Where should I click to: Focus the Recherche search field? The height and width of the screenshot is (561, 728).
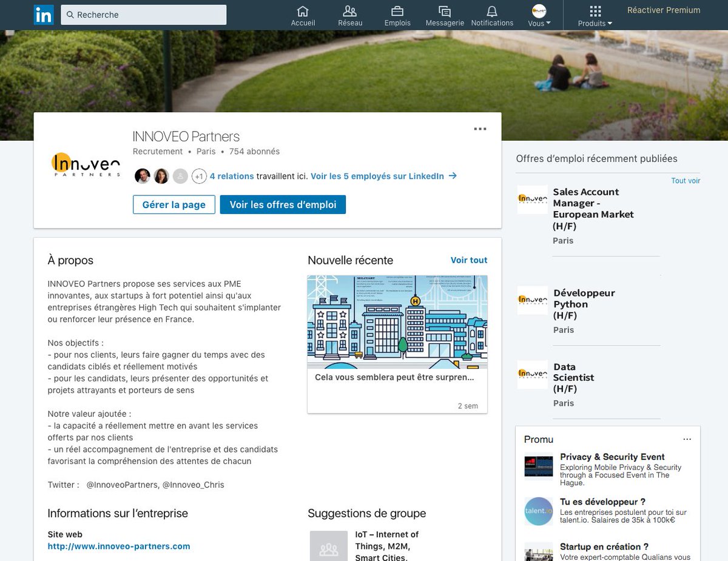coord(144,15)
